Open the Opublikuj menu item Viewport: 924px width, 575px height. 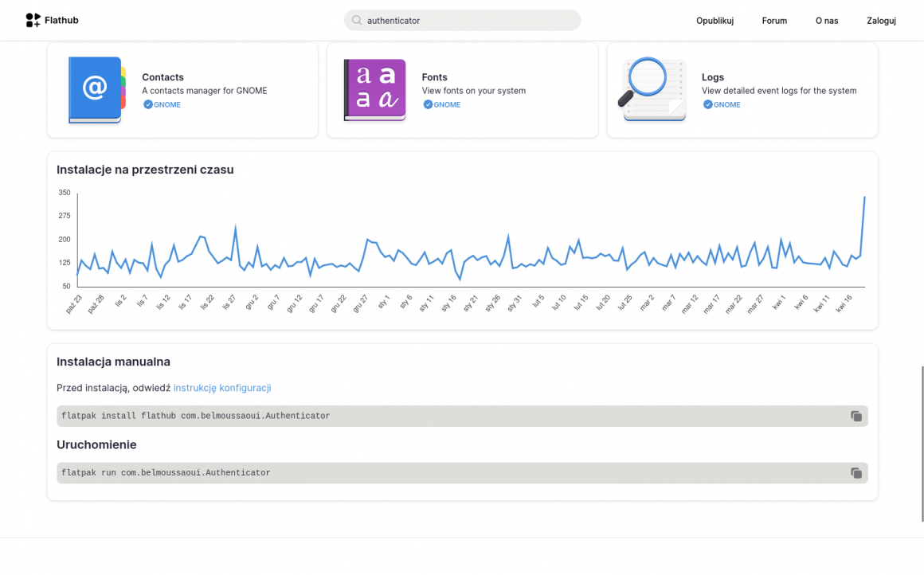coord(715,21)
